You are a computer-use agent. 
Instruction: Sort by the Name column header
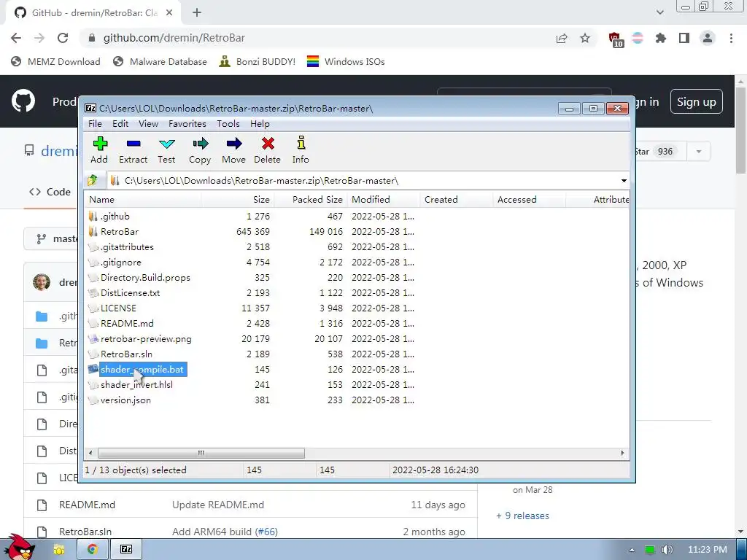pyautogui.click(x=142, y=200)
